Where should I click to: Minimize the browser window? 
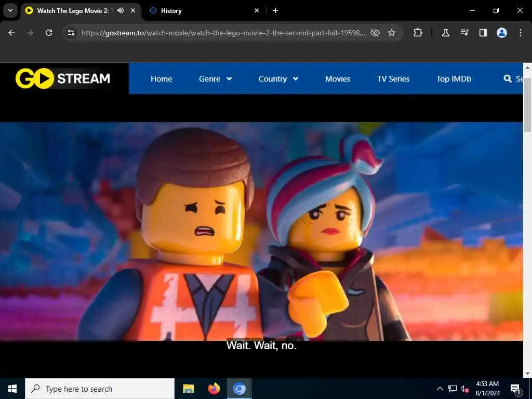point(472,10)
